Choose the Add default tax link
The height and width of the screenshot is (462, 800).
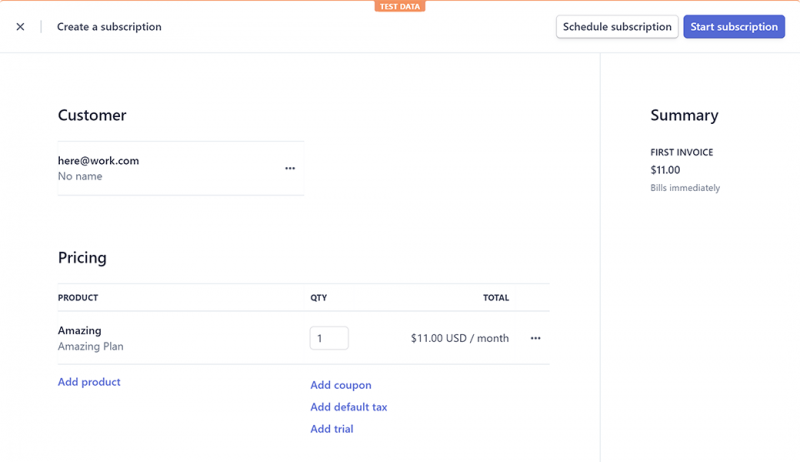(x=348, y=407)
